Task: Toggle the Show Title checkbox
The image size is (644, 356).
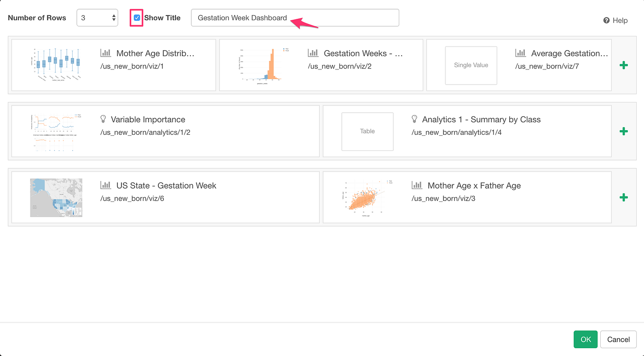Action: tap(137, 17)
